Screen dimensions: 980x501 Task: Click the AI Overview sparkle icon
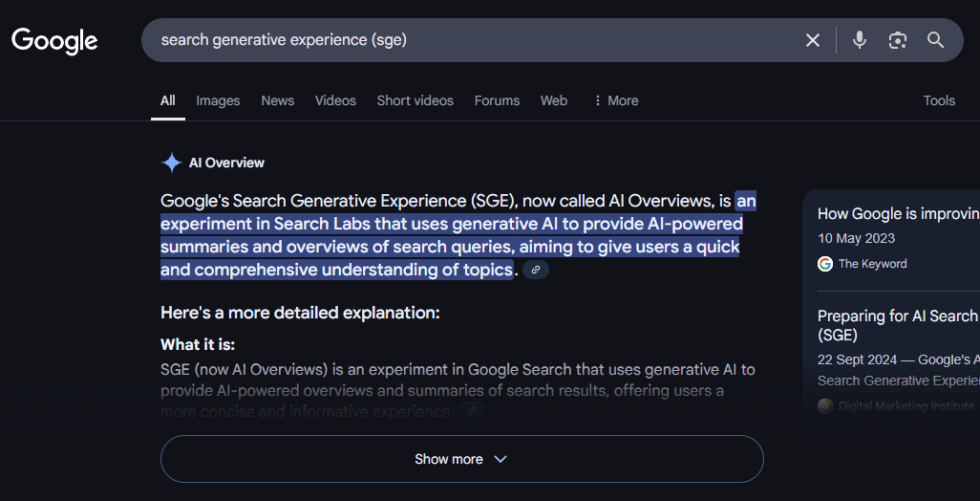pyautogui.click(x=171, y=163)
